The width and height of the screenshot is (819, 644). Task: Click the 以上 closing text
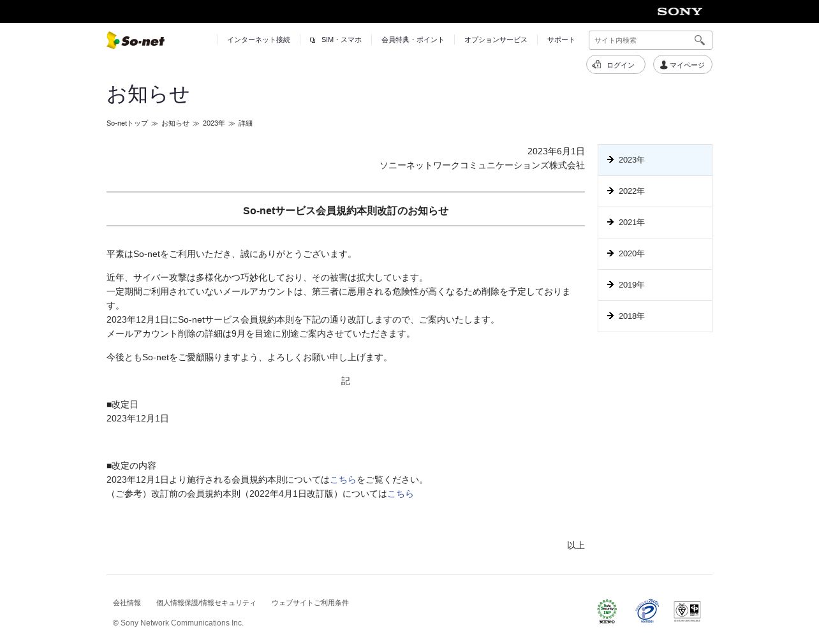(x=576, y=545)
